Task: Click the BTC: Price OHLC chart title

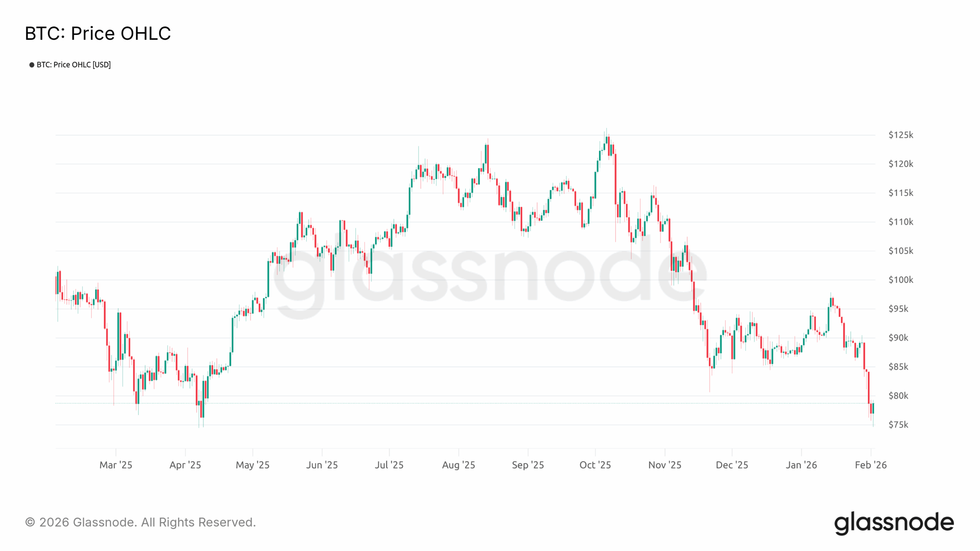Action: (x=98, y=33)
